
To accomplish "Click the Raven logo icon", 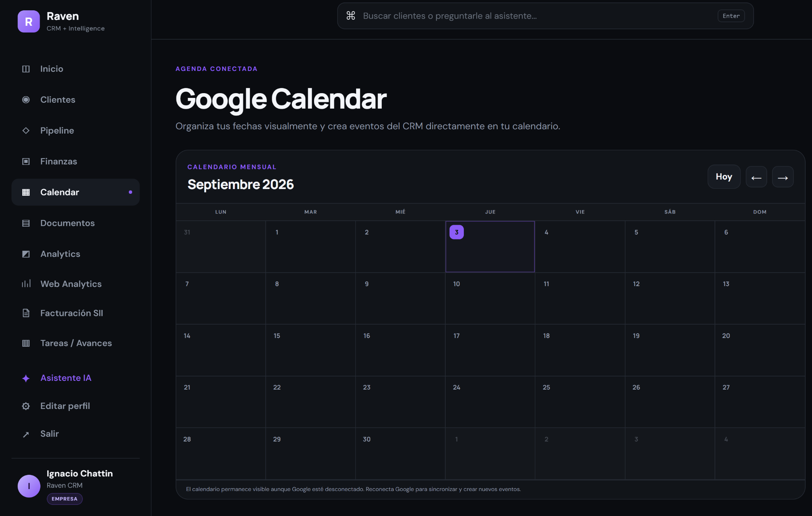I will 29,21.
